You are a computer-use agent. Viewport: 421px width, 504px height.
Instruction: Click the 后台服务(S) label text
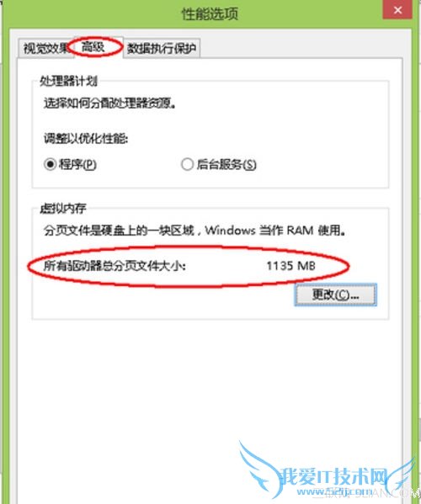[x=226, y=165]
